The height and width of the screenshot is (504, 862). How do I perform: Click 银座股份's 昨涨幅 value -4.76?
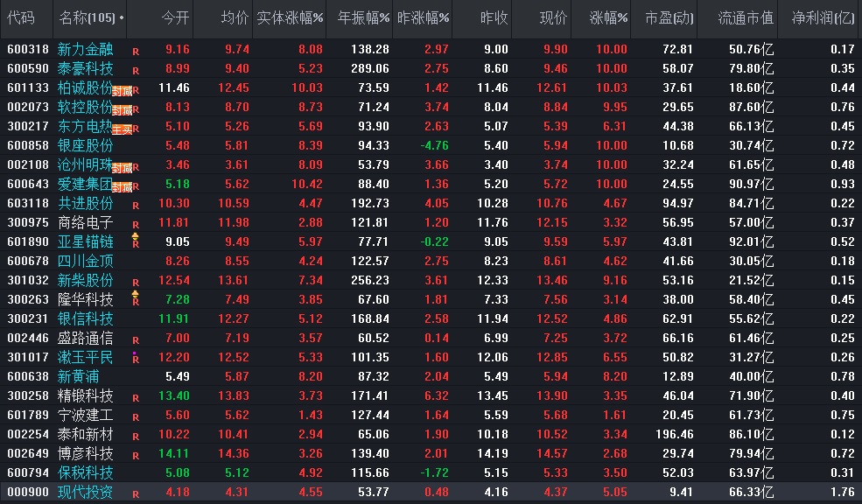click(x=434, y=145)
